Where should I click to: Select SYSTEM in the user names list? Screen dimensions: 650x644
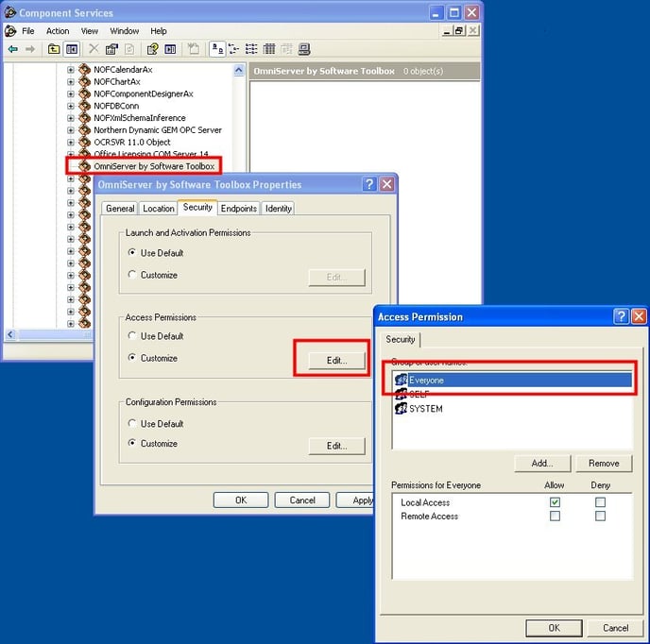pyautogui.click(x=425, y=409)
